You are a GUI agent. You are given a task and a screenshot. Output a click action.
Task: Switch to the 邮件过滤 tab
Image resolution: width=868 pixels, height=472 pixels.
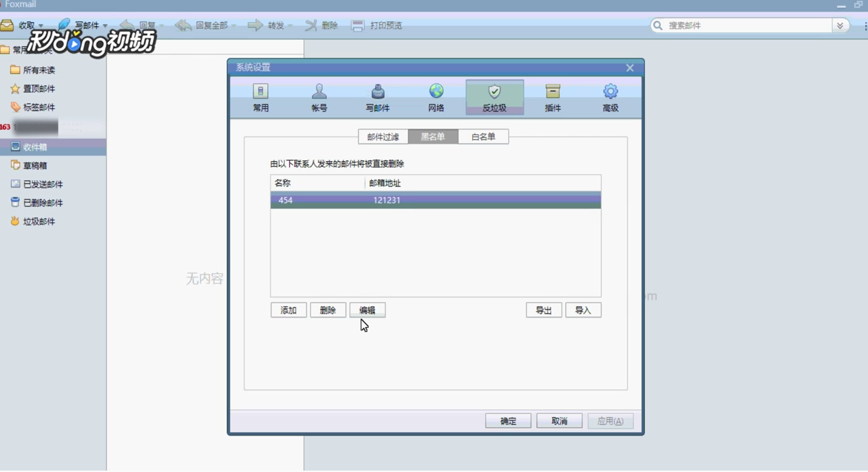tap(383, 136)
